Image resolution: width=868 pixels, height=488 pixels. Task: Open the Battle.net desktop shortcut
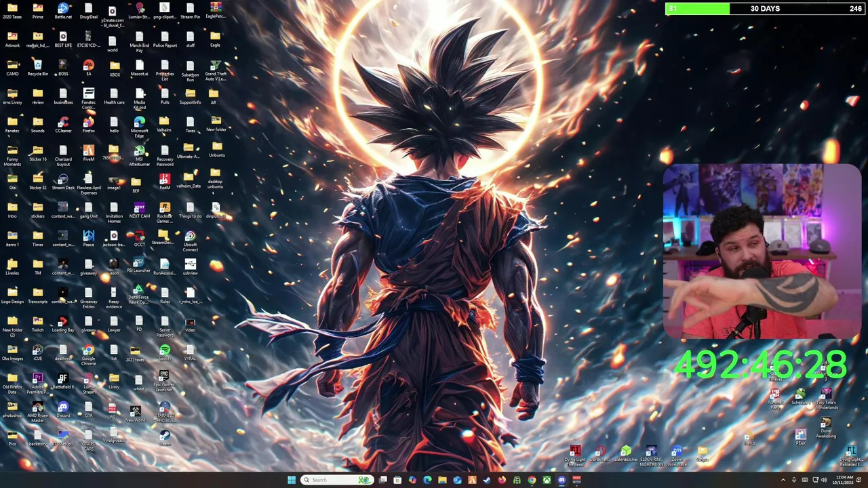coord(63,12)
